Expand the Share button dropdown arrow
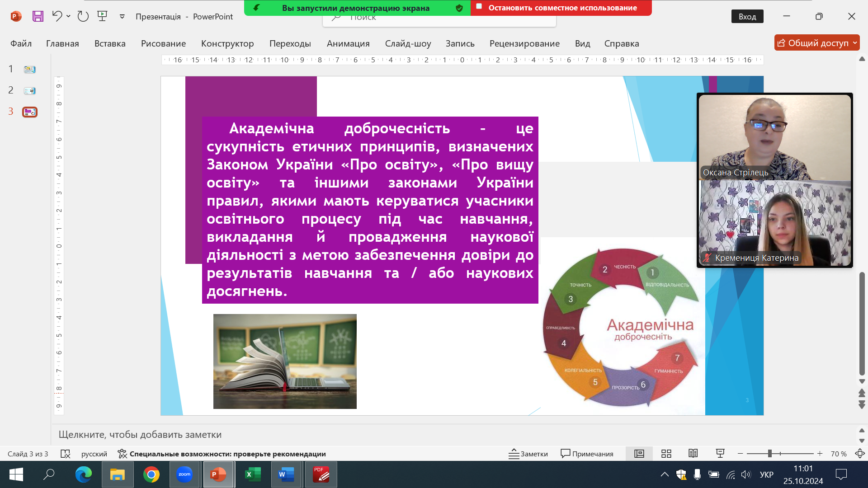Viewport: 868px width, 488px height. tap(855, 43)
